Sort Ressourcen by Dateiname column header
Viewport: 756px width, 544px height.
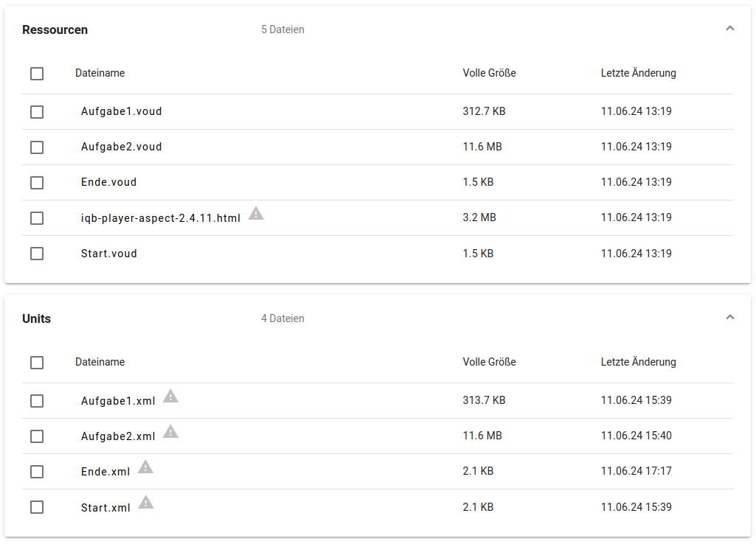point(100,73)
